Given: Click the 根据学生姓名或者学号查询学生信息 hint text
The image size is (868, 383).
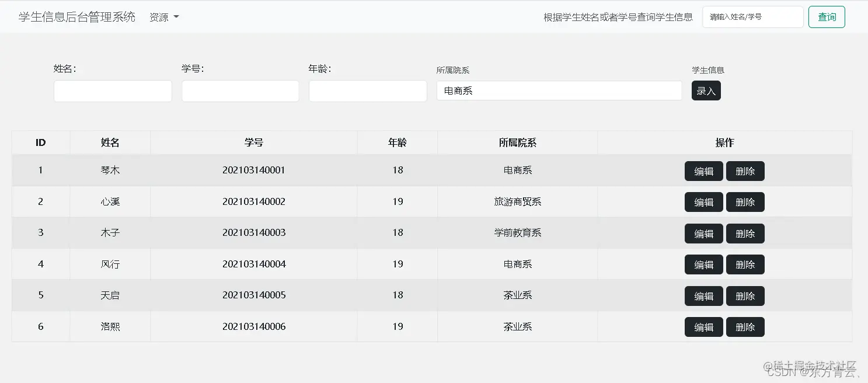Looking at the screenshot, I should point(618,17).
